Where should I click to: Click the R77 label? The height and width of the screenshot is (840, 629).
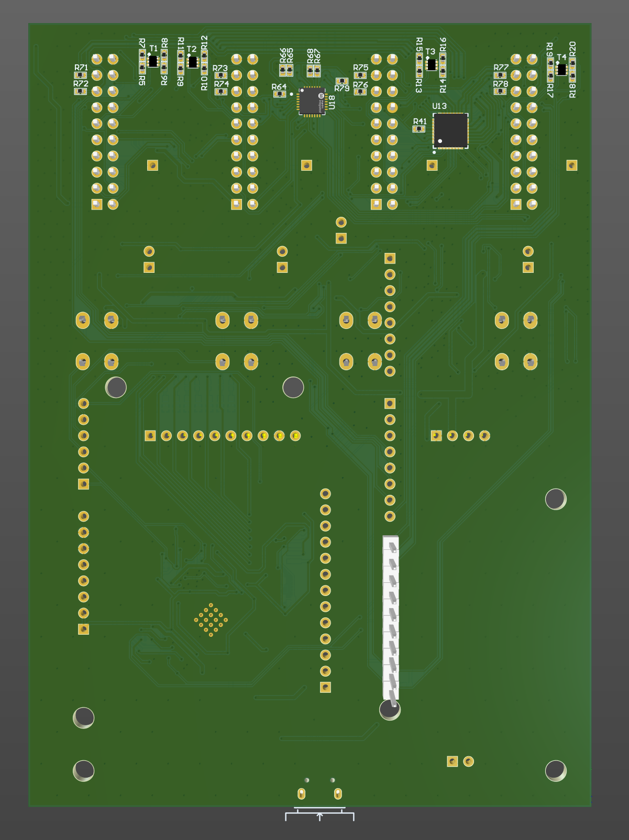[x=501, y=68]
